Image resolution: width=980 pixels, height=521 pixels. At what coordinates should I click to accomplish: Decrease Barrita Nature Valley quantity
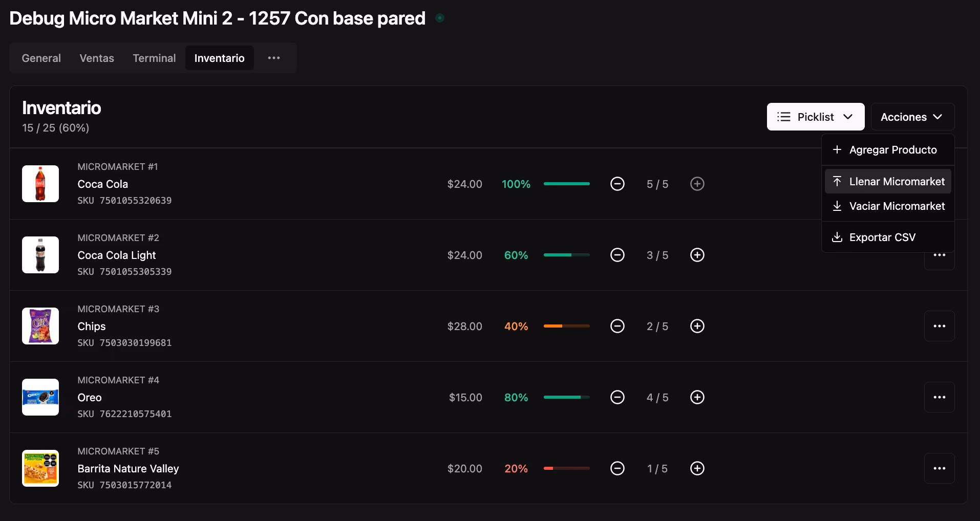[617, 468]
